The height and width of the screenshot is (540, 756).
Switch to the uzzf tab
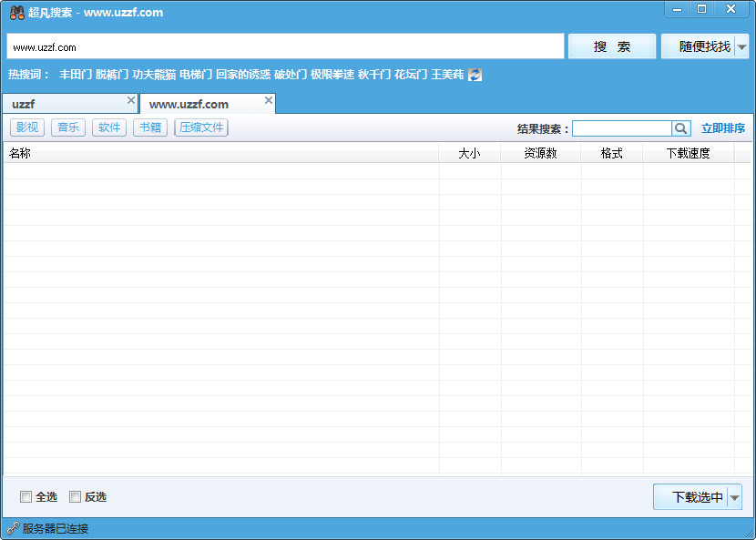pyautogui.click(x=70, y=104)
